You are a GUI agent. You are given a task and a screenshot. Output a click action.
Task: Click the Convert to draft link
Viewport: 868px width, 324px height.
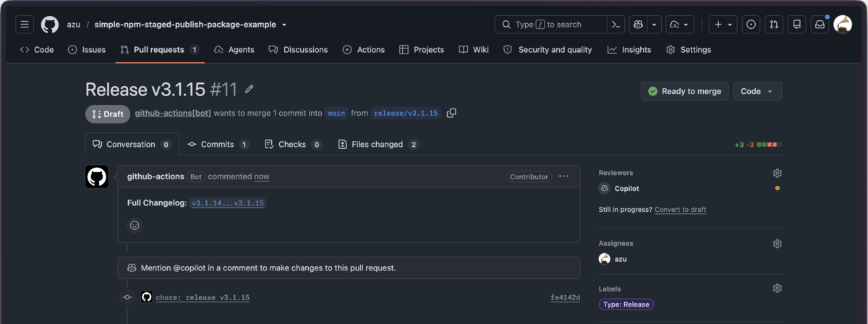pyautogui.click(x=680, y=210)
